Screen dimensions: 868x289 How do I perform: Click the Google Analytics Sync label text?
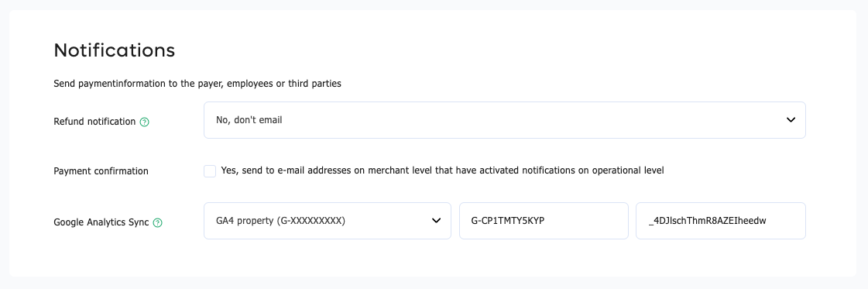tap(101, 222)
